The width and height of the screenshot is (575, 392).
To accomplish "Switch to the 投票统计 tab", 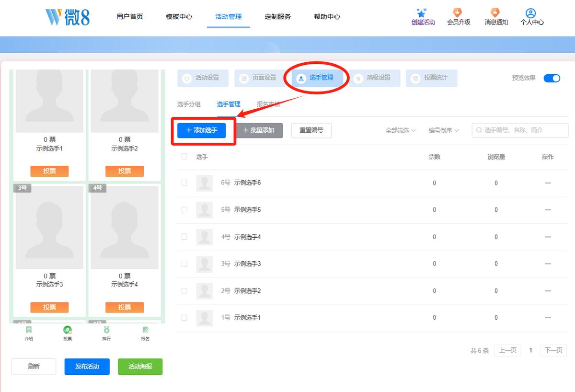I will pos(432,78).
